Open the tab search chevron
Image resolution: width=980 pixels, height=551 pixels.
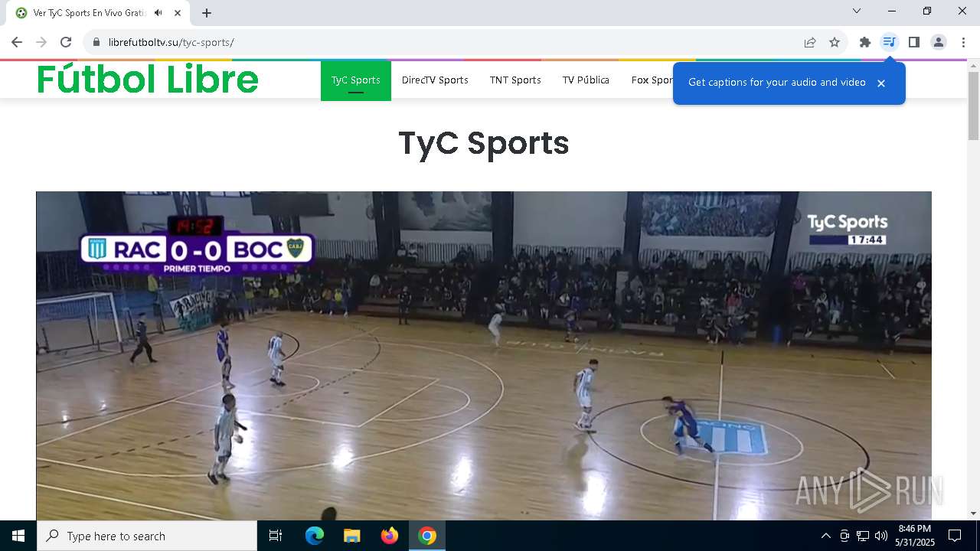click(x=857, y=11)
